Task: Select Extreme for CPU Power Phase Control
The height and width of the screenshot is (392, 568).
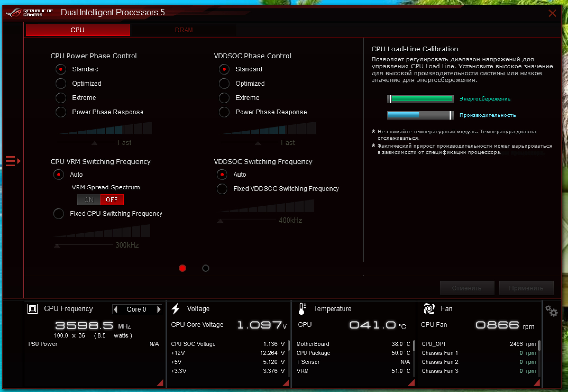Action: [x=61, y=98]
